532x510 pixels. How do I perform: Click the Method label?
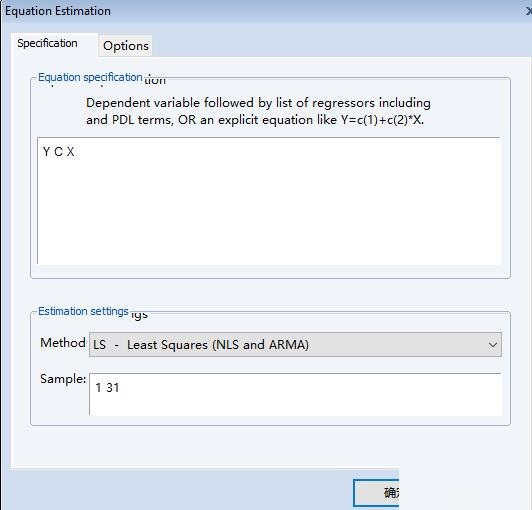coord(63,343)
